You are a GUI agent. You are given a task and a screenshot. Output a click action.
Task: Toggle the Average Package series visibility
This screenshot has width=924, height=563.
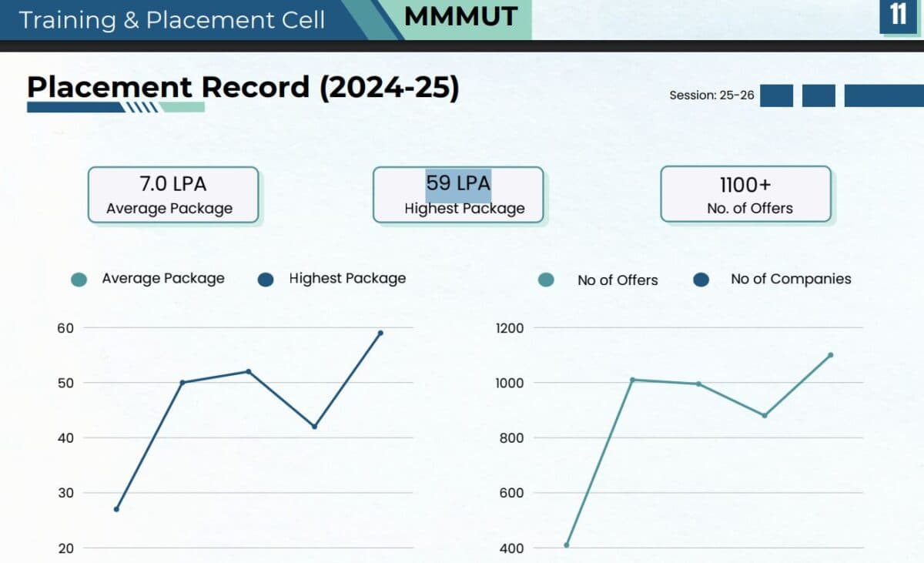point(162,278)
